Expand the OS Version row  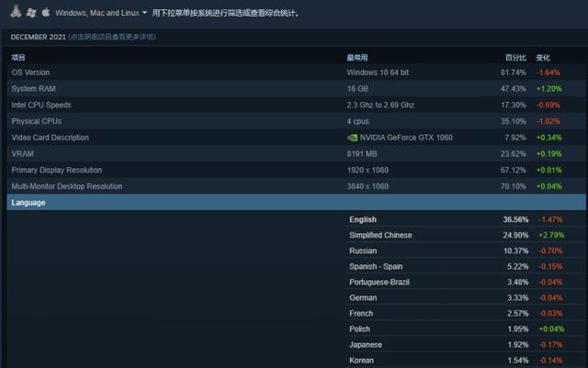coord(296,72)
